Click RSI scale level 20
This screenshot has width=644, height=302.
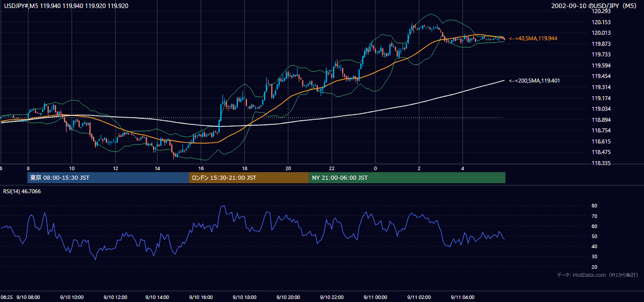tap(595, 267)
